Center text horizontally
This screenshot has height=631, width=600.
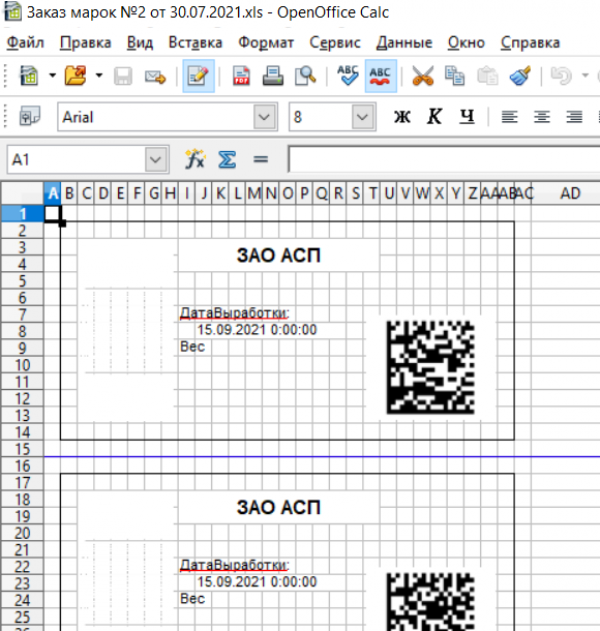[542, 117]
